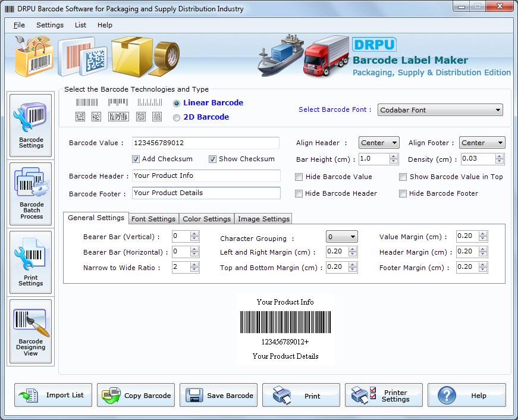Switch to Barcode Designing View
The height and width of the screenshot is (420, 518).
[30, 331]
